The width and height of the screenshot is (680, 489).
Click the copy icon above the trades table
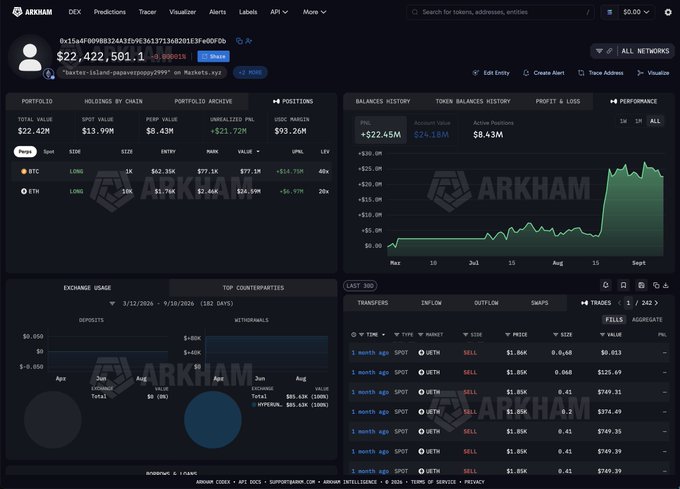coord(656,285)
